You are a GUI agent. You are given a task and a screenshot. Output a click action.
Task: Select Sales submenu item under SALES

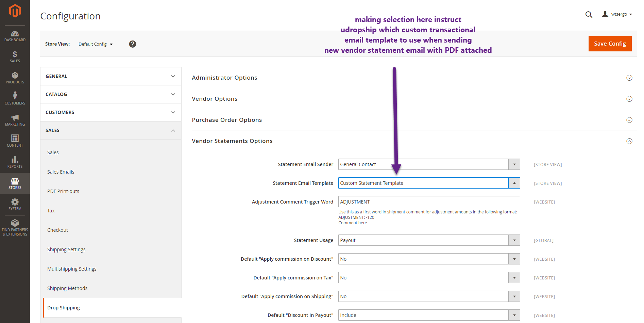(53, 152)
